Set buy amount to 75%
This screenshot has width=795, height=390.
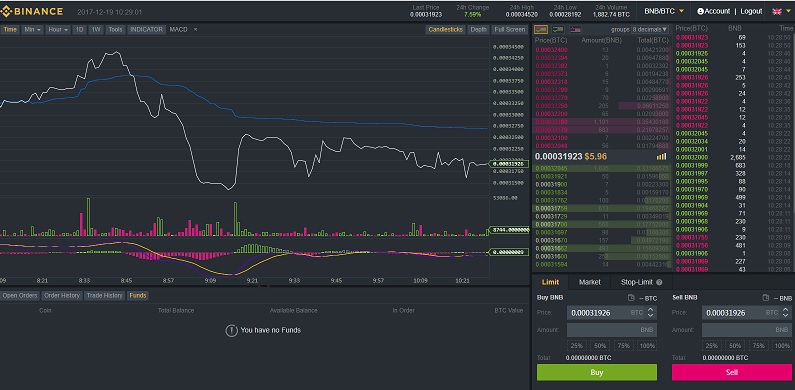coord(624,345)
